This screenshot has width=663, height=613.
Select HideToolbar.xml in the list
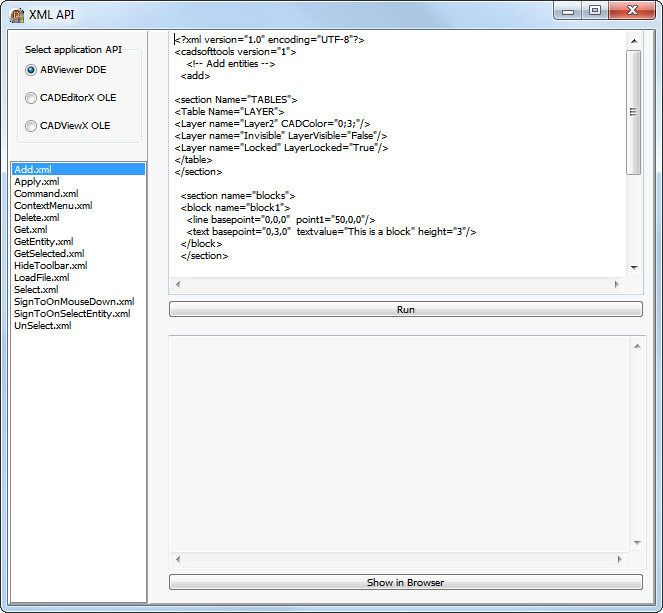pyautogui.click(x=78, y=266)
